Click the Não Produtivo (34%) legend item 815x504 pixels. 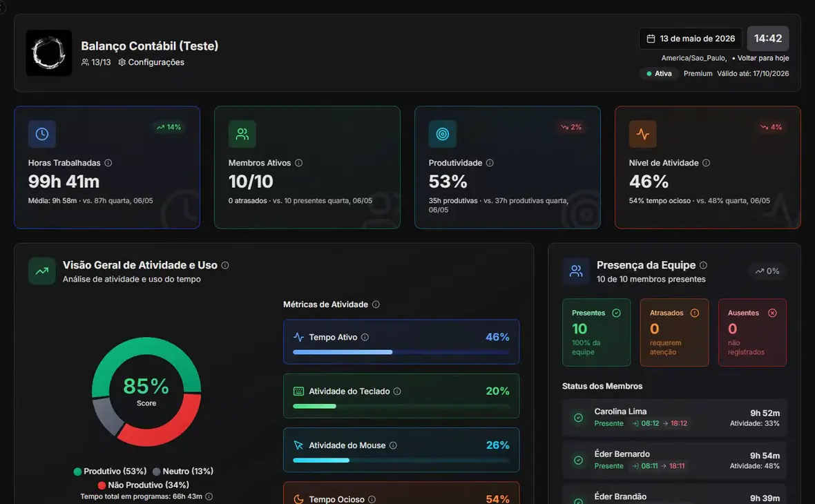click(143, 485)
